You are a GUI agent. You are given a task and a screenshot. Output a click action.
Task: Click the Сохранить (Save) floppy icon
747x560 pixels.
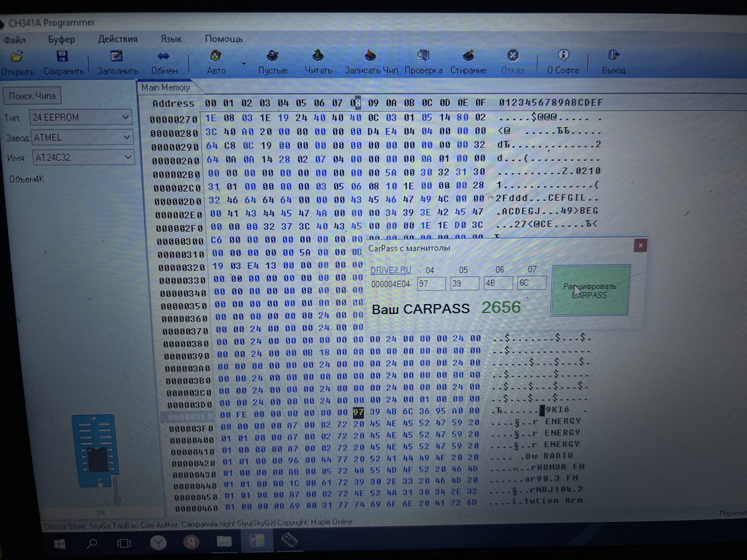(x=62, y=57)
